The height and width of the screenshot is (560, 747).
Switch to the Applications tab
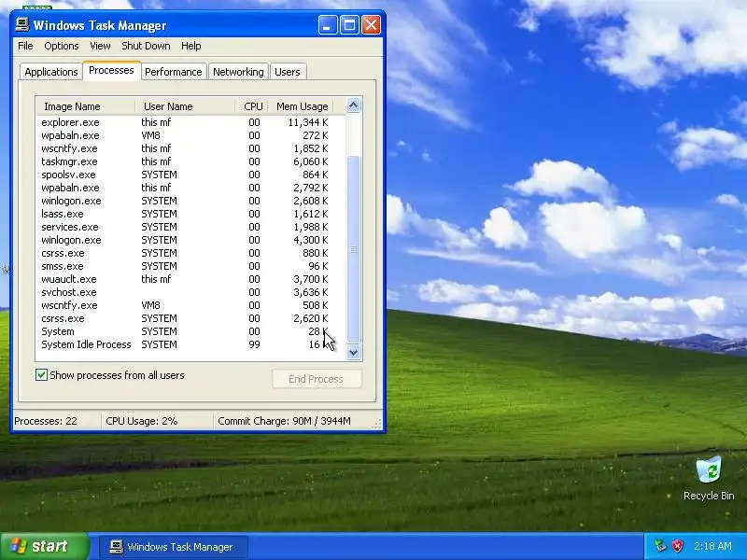pos(51,72)
